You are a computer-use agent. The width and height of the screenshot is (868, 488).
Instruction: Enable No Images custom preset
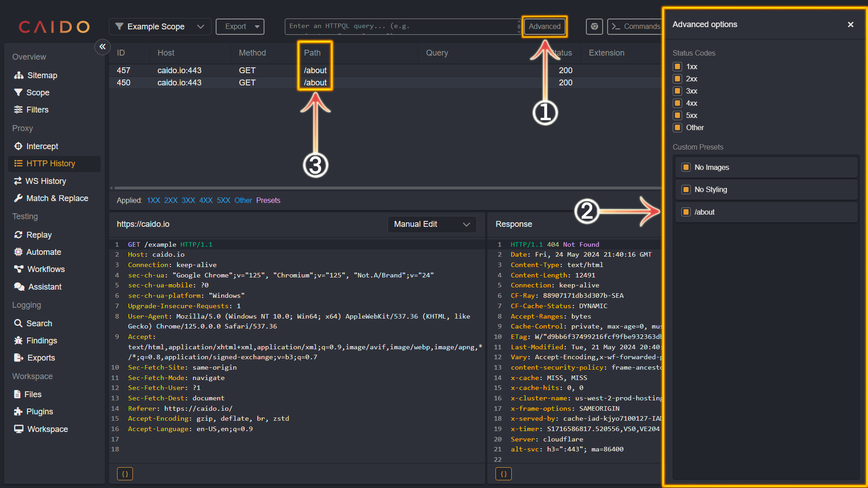tap(685, 168)
